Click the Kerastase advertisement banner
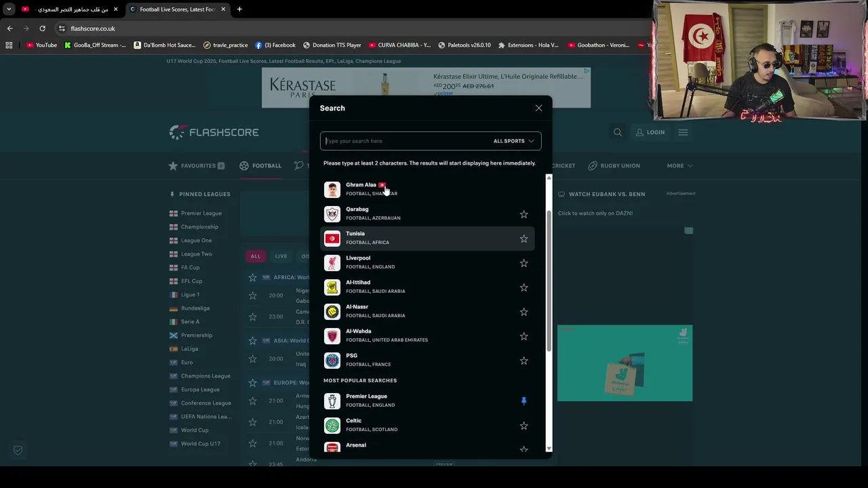The width and height of the screenshot is (868, 488). [426, 87]
